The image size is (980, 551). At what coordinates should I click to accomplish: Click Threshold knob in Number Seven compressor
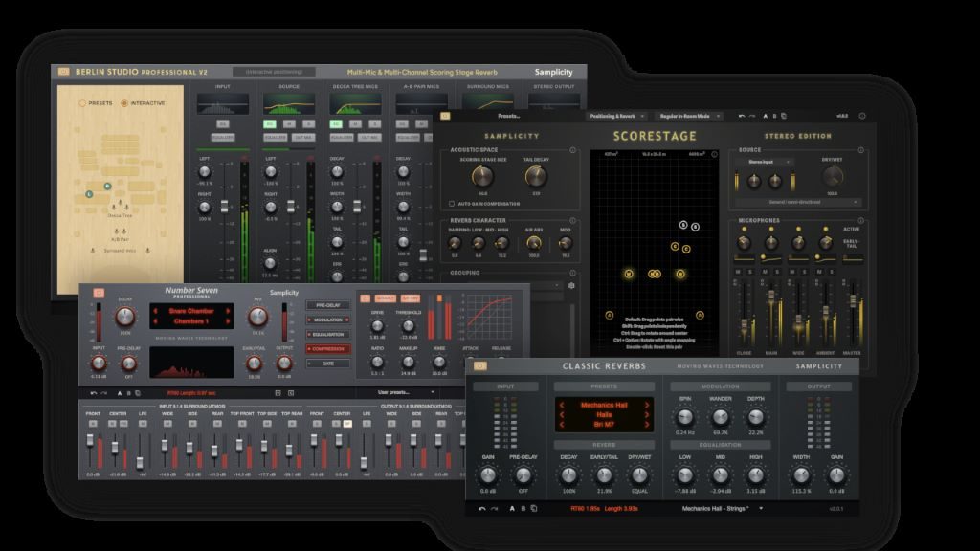point(408,326)
